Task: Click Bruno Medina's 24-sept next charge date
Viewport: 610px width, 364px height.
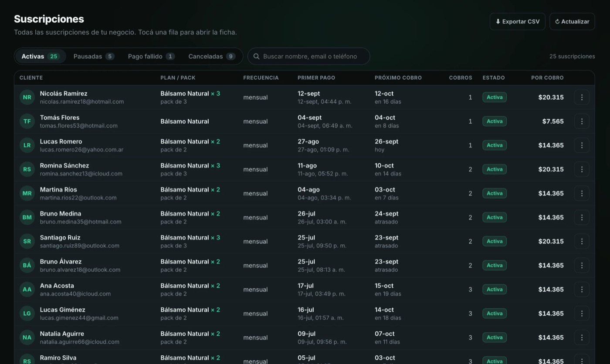Action: 386,214
